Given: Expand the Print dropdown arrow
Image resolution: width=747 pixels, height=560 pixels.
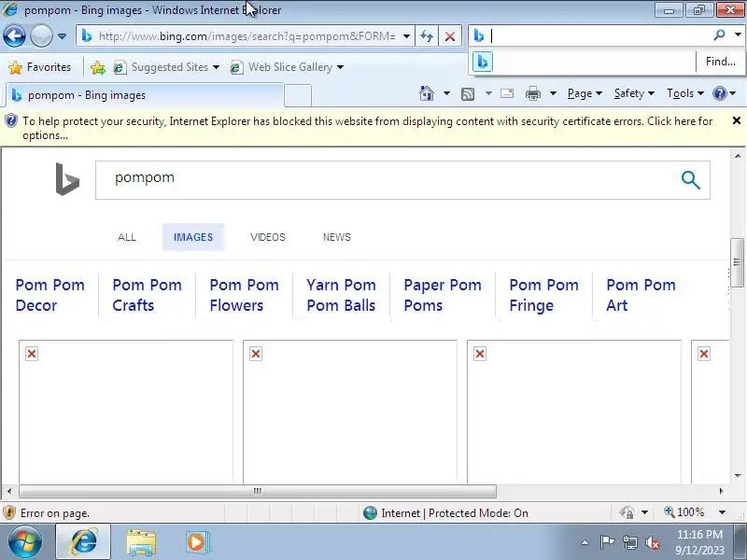Looking at the screenshot, I should 553,93.
